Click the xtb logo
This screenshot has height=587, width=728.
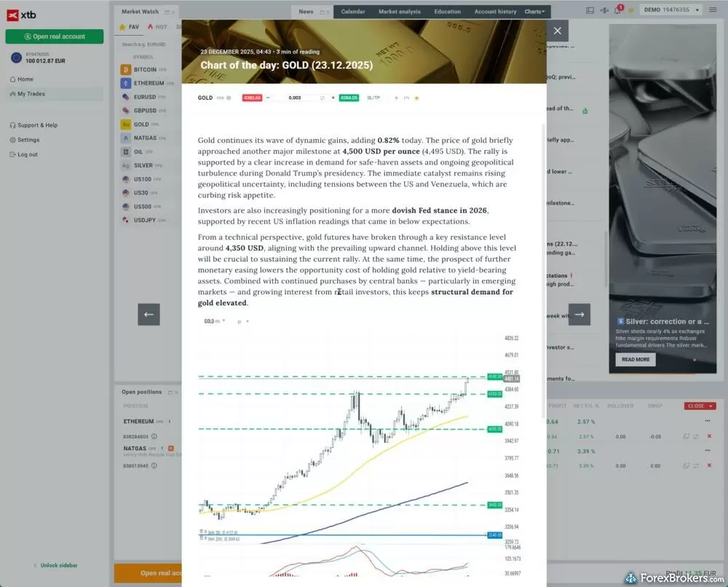tap(20, 13)
